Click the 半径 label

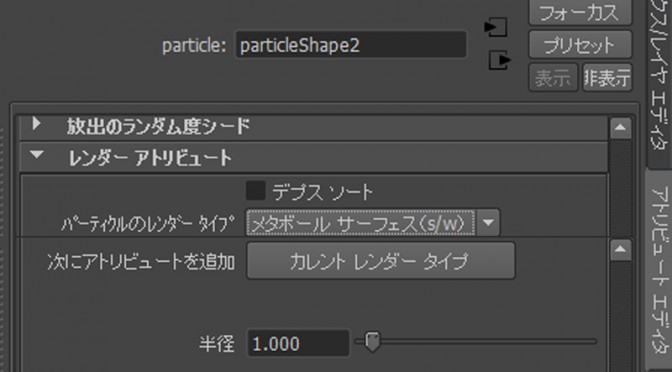(217, 343)
